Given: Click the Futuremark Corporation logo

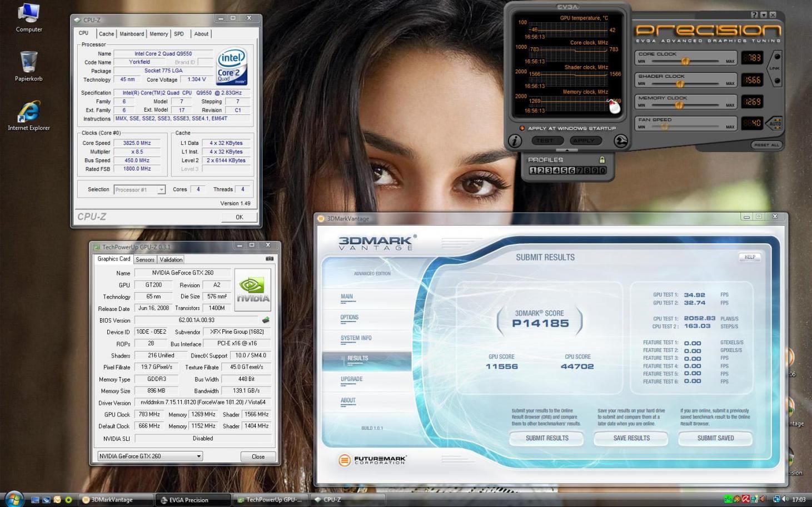Looking at the screenshot, I should click(372, 460).
